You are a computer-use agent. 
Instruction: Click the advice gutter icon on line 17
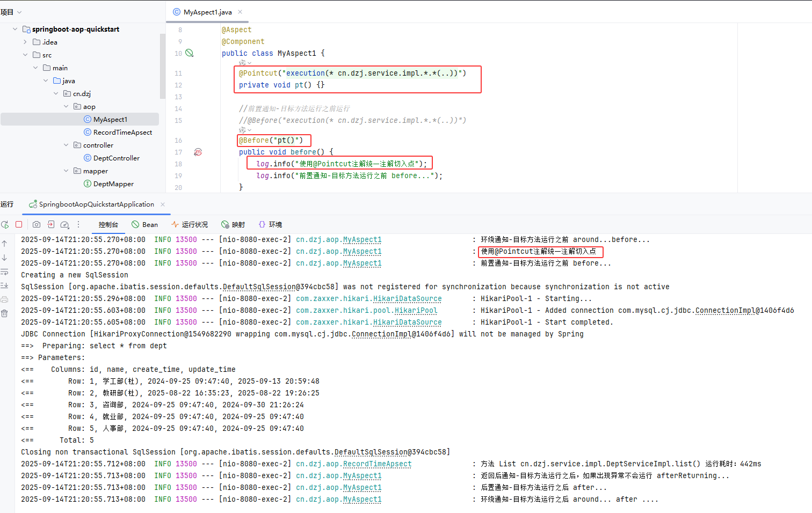[x=198, y=152]
